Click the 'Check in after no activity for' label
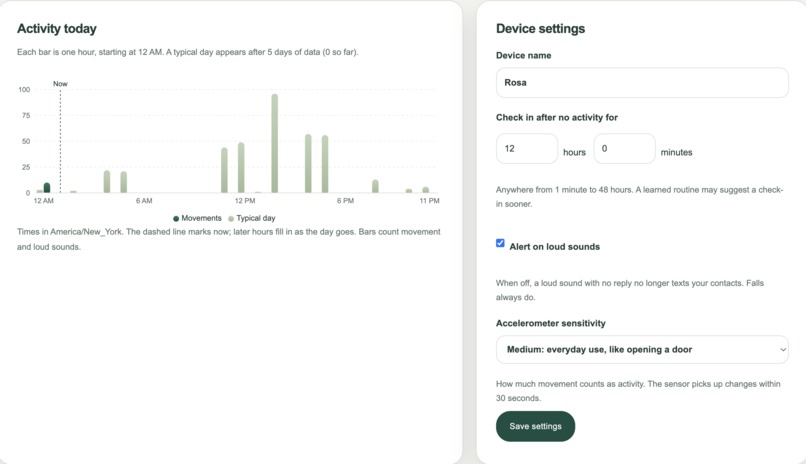This screenshot has height=464, width=806. (557, 118)
